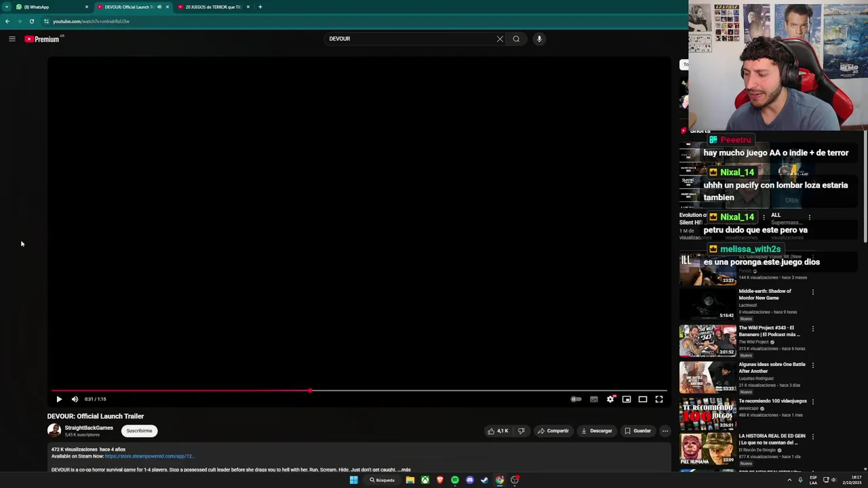Open the StraightBackGames channel avatar
The width and height of the screenshot is (868, 488).
tap(54, 430)
